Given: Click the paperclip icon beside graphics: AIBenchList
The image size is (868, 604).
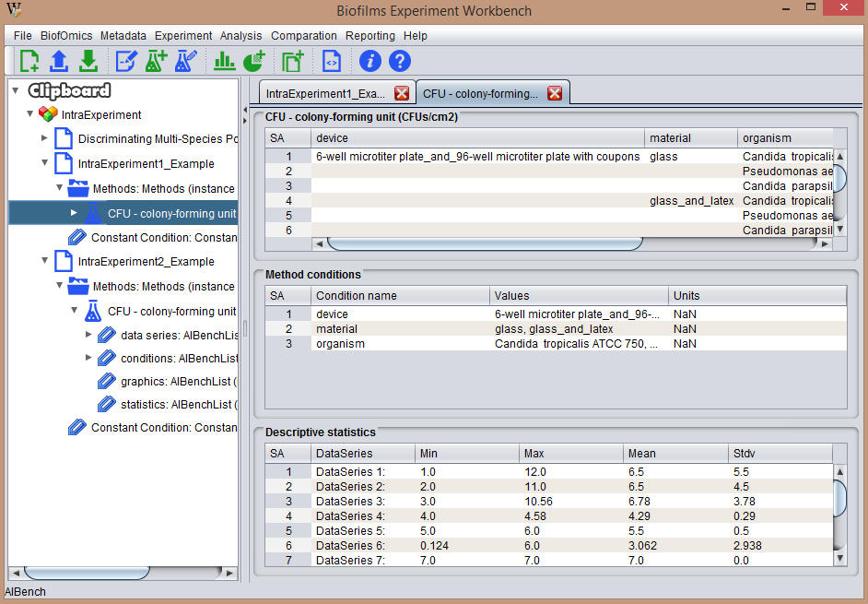Looking at the screenshot, I should point(106,381).
